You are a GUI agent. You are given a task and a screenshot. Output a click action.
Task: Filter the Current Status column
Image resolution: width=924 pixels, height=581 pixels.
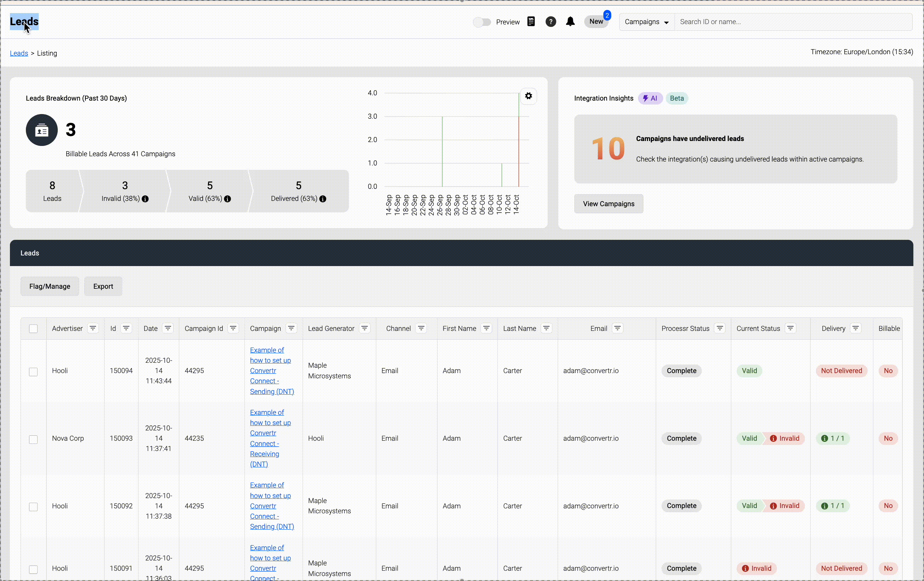click(790, 328)
